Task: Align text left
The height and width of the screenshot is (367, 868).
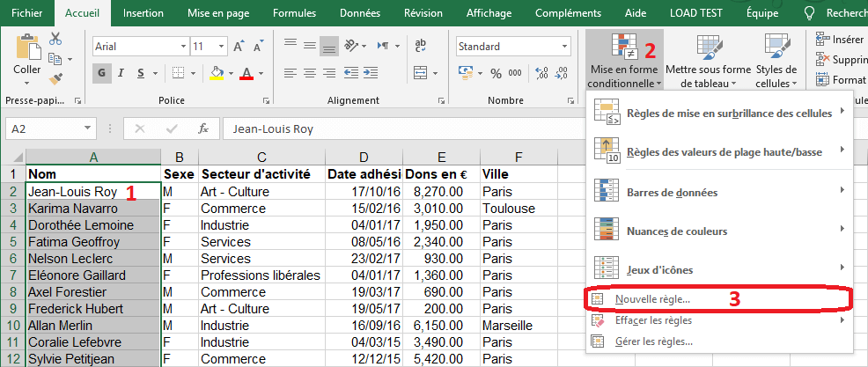Action: point(290,73)
